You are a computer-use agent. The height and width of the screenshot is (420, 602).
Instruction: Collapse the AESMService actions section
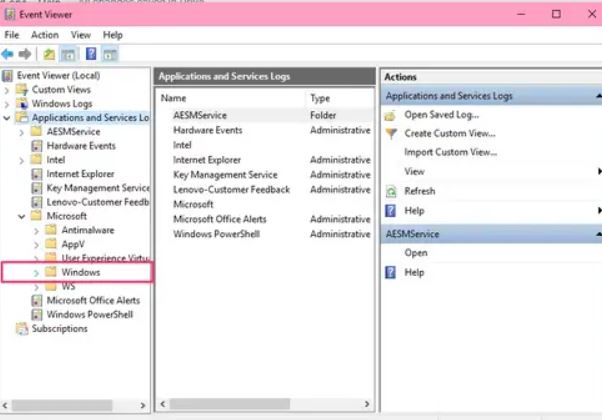pos(599,234)
